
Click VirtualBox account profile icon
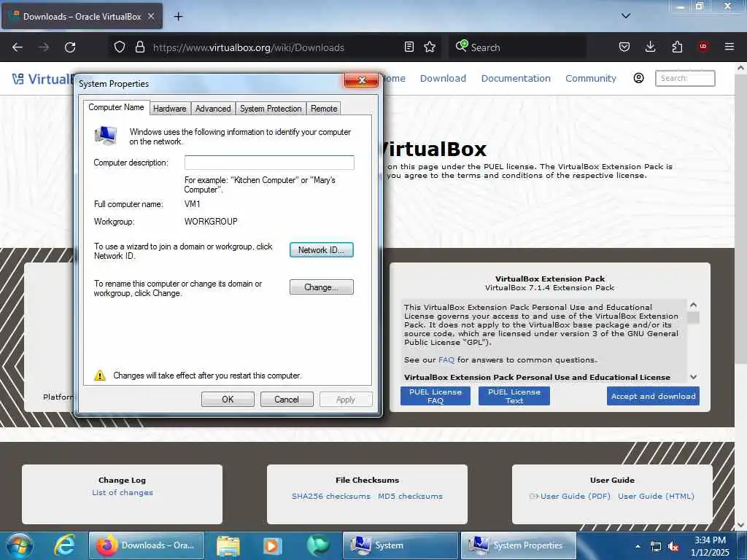(638, 78)
